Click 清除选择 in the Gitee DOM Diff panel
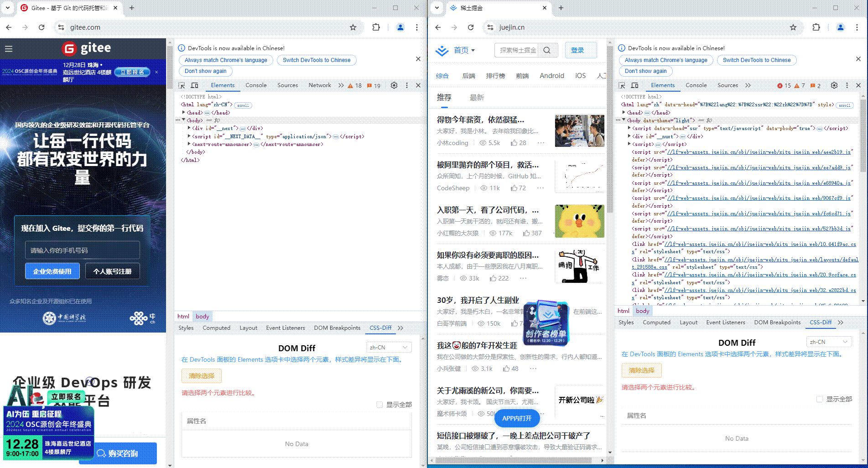The height and width of the screenshot is (468, 868). [202, 376]
